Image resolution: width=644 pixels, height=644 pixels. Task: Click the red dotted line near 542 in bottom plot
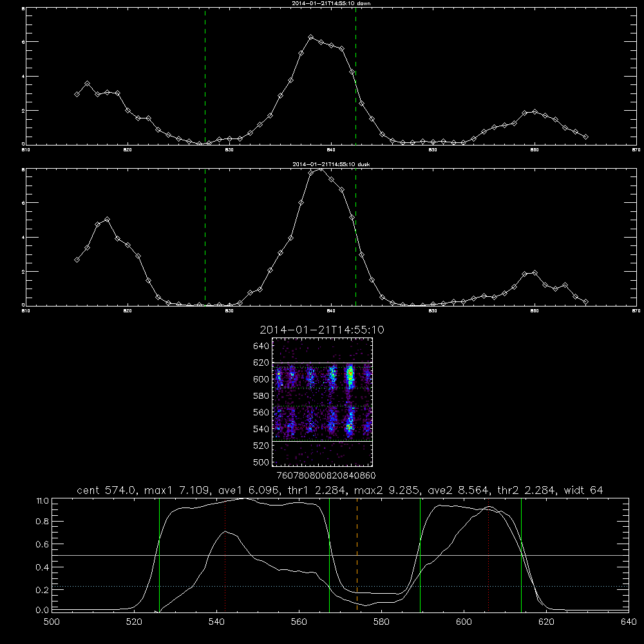click(225, 555)
